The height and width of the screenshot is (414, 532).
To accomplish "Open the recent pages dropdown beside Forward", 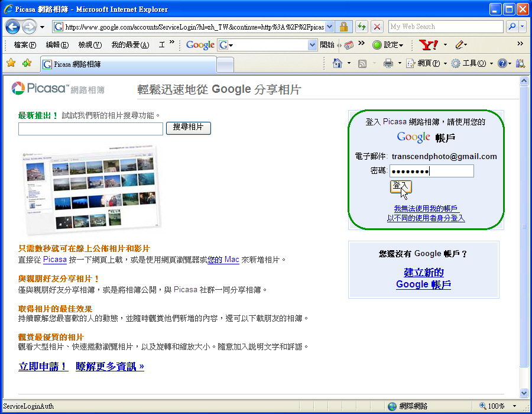I will click(x=42, y=27).
